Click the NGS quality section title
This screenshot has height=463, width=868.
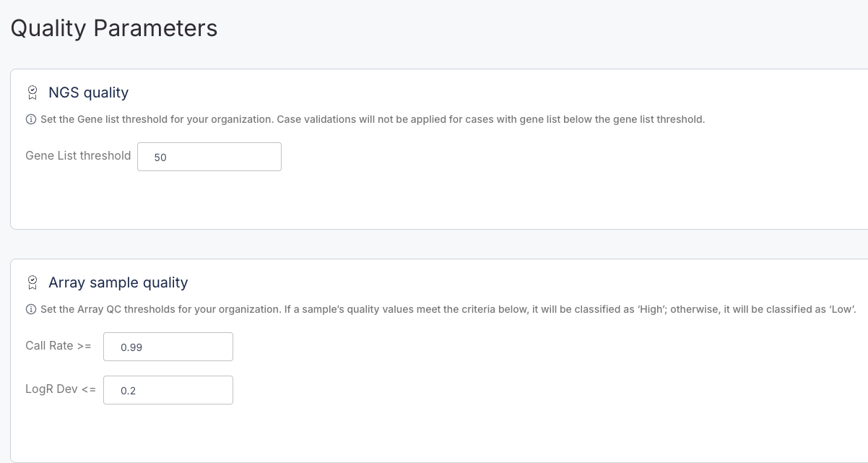tap(88, 92)
